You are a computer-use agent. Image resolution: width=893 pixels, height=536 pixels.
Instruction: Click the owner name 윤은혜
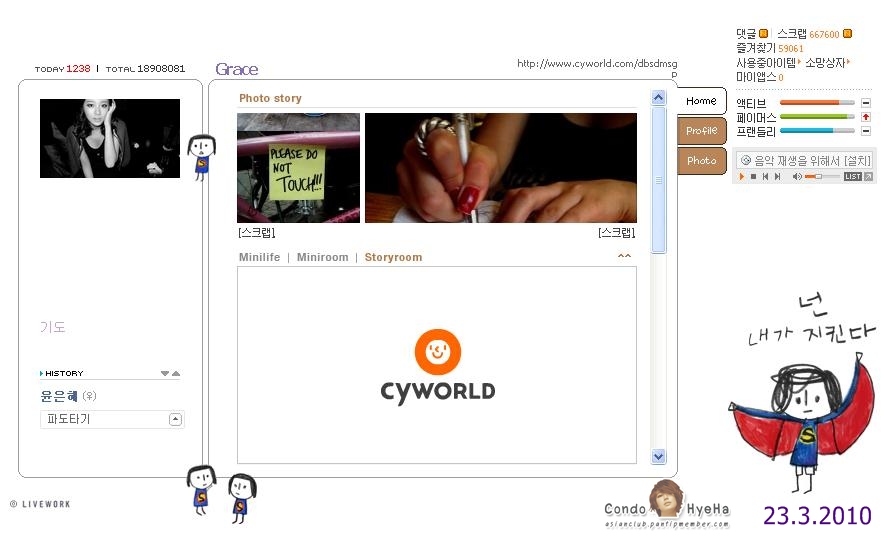[x=59, y=396]
